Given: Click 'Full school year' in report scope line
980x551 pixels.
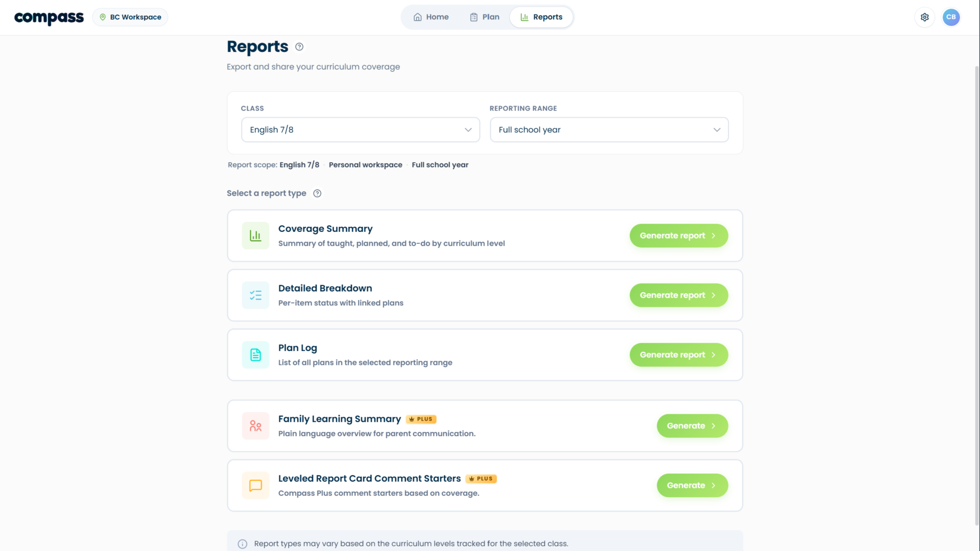Looking at the screenshot, I should 440,165.
